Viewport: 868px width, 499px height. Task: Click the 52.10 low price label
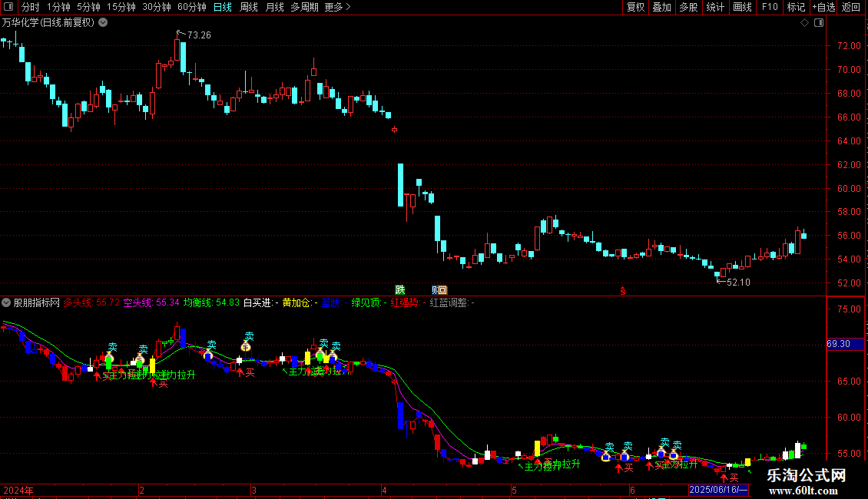[738, 283]
